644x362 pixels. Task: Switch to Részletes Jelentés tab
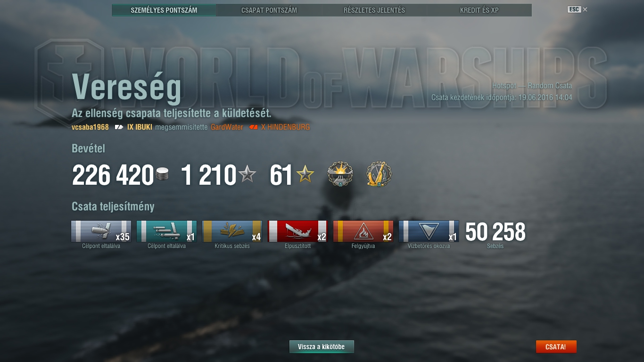point(374,10)
